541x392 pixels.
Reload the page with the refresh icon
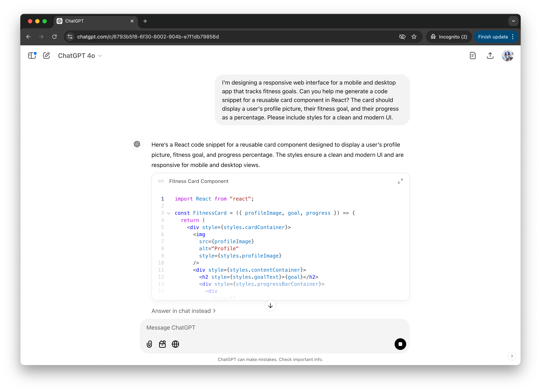[x=54, y=37]
